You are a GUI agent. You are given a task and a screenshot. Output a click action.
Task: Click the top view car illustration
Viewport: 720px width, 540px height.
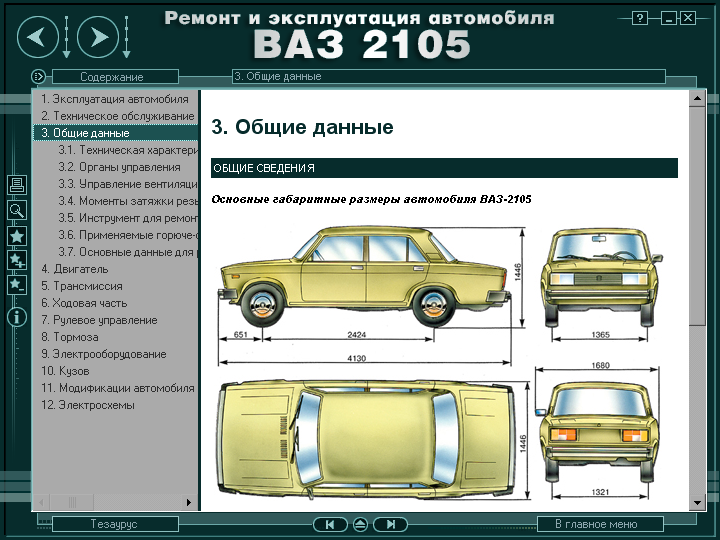tap(366, 440)
